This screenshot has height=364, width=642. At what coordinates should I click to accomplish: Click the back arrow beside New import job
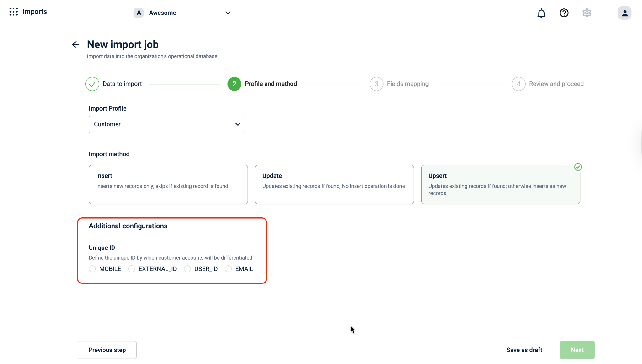click(76, 44)
